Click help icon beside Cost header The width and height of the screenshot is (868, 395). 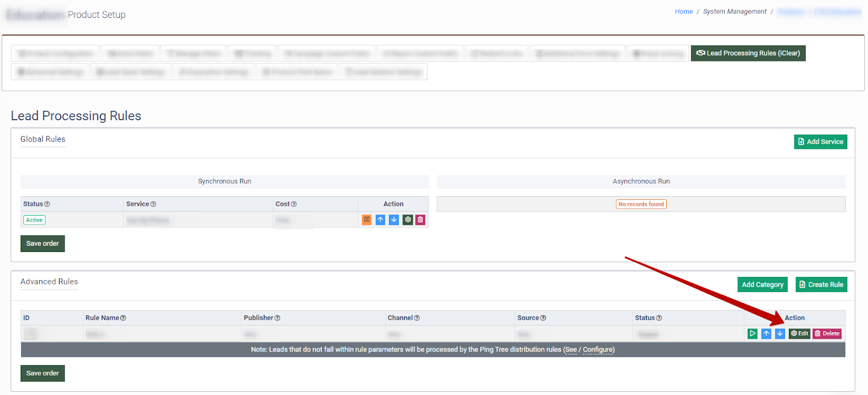coord(294,204)
